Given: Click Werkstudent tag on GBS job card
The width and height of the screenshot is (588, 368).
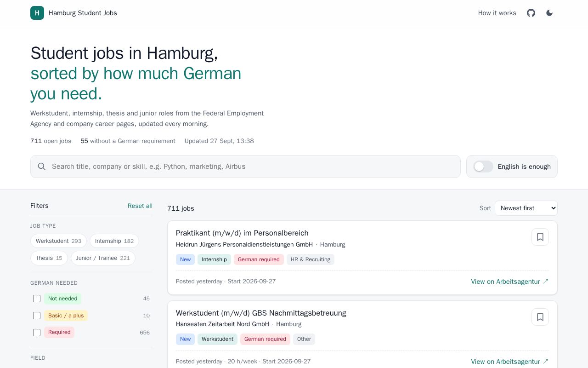Looking at the screenshot, I should point(217,339).
